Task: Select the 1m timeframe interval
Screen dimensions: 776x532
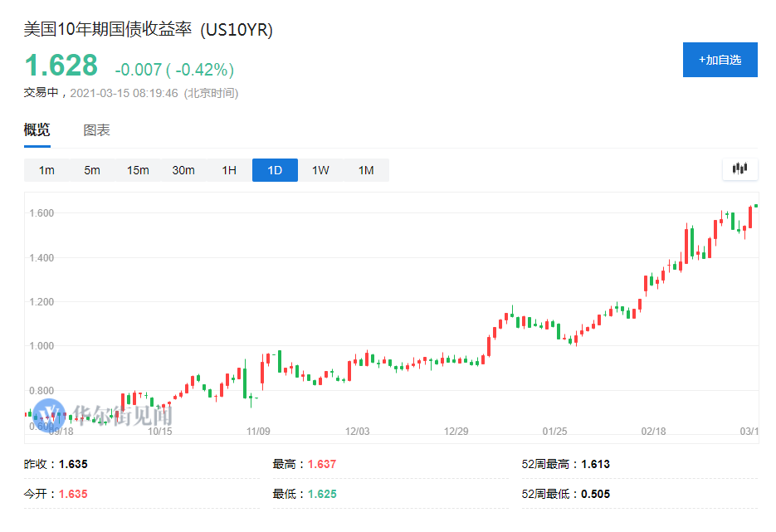Action: [x=46, y=169]
